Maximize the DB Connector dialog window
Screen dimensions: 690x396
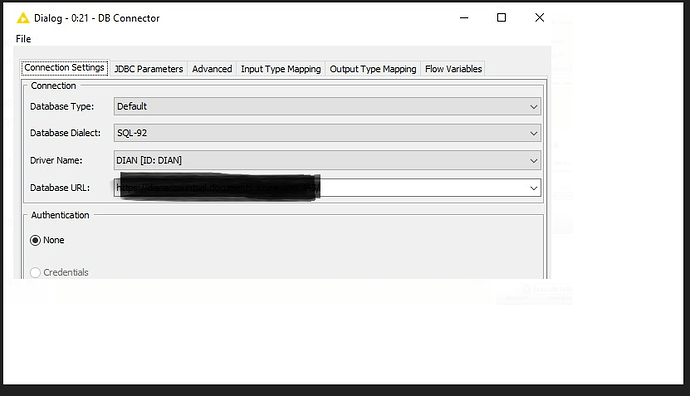pos(501,18)
